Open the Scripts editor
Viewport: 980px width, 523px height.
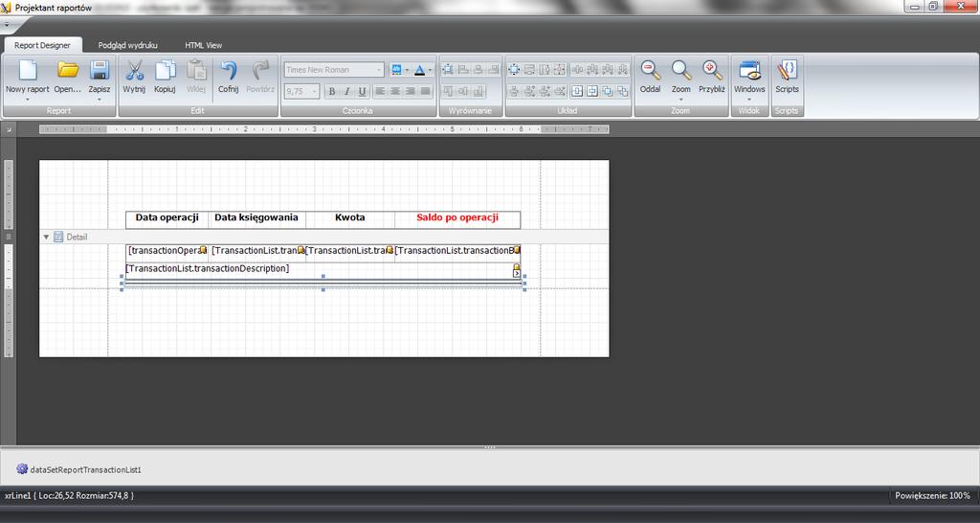pos(787,77)
